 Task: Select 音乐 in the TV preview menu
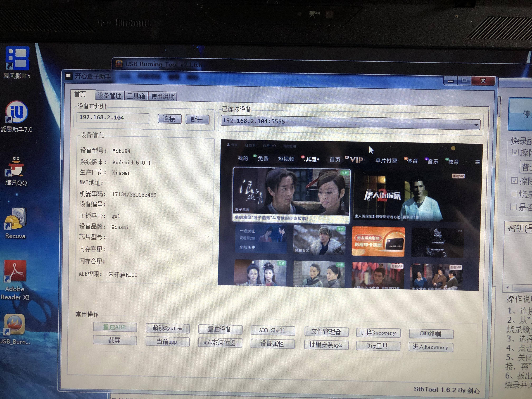click(x=433, y=161)
